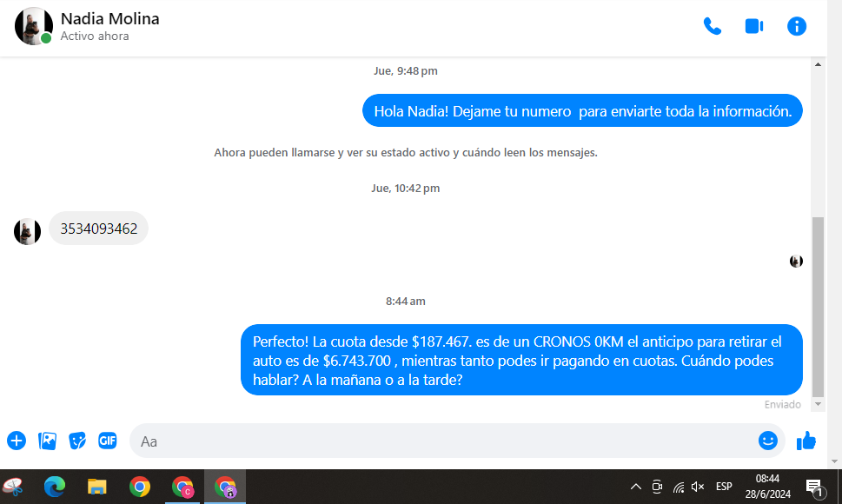The height and width of the screenshot is (504, 842).
Task: Click the sender avatar beside 3534093462
Action: point(27,232)
